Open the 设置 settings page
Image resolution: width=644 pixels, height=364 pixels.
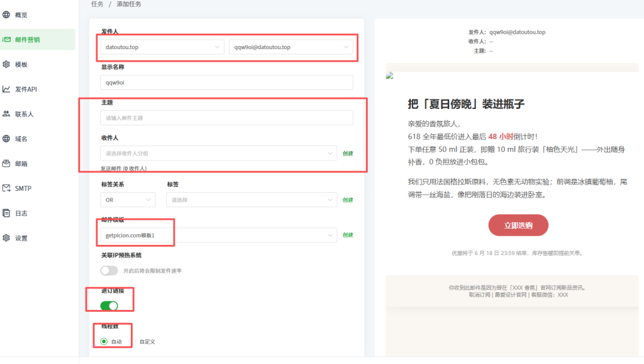coord(22,238)
